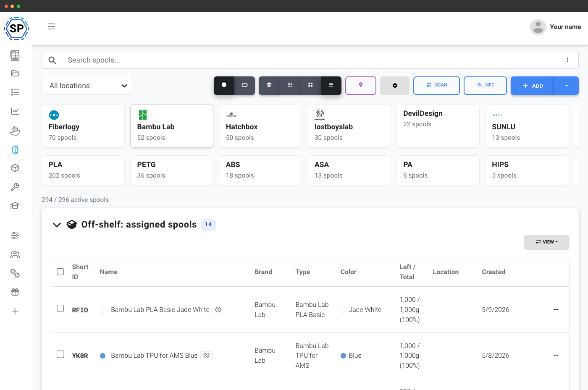Viewport: 588px width, 390px height.
Task: Open the graduation cap sidebar icon
Action: click(x=15, y=206)
